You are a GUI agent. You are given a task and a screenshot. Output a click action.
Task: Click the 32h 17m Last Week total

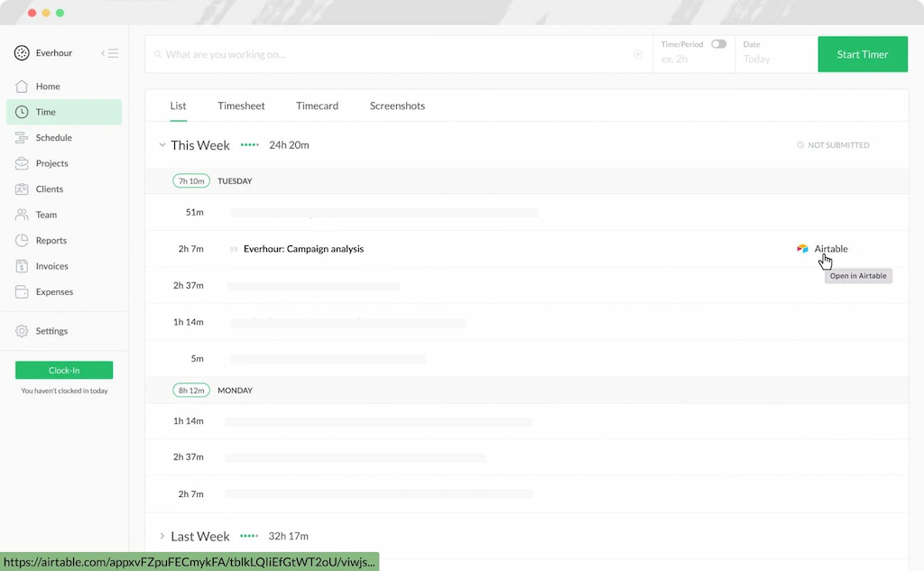288,536
